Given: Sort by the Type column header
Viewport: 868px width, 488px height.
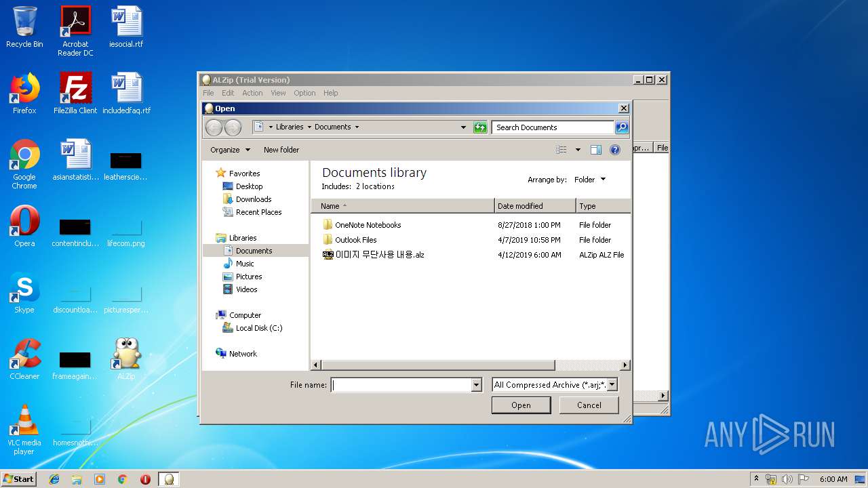Looking at the screenshot, I should [x=603, y=206].
